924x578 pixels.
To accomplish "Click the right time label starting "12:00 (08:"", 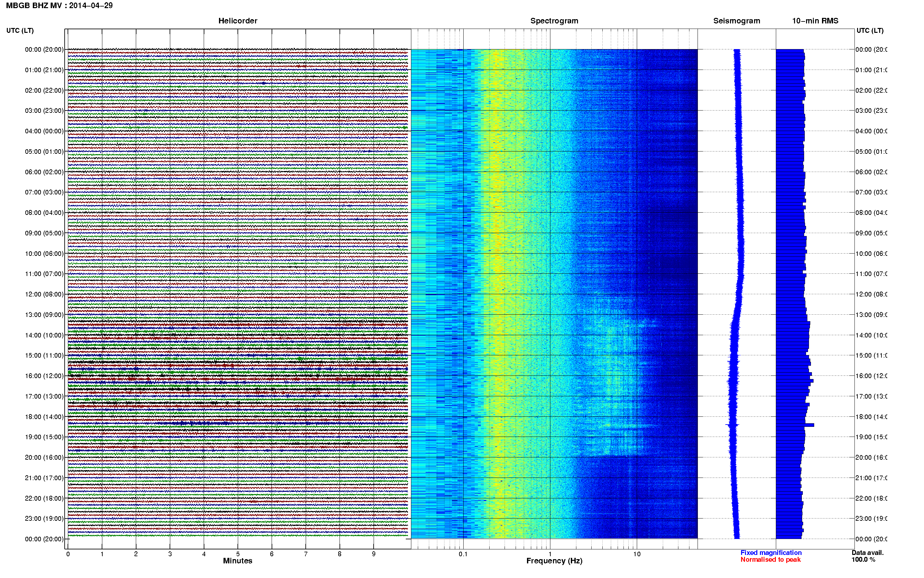I will 871,294.
